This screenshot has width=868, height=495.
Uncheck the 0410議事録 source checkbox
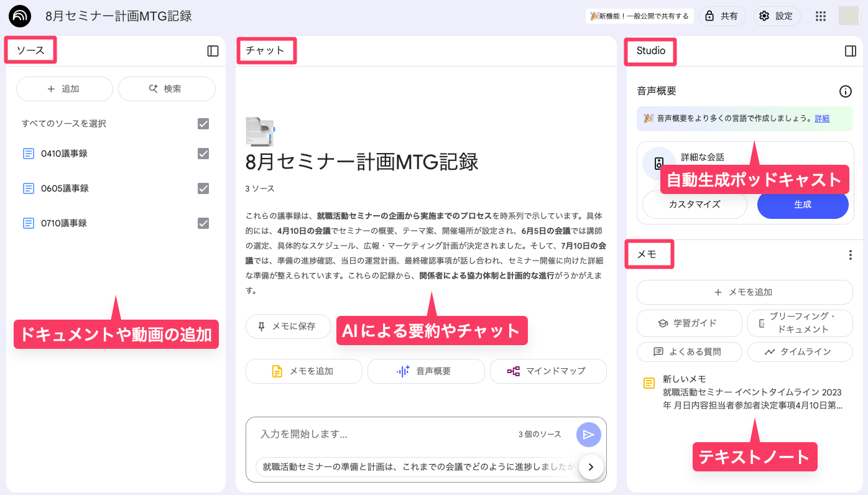click(x=203, y=154)
